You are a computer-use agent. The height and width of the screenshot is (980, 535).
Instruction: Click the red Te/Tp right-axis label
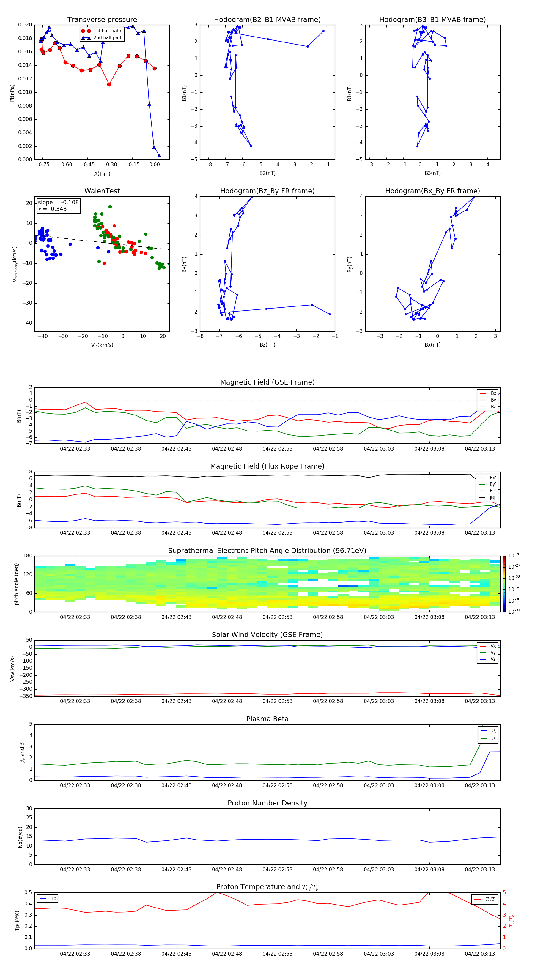click(x=512, y=921)
